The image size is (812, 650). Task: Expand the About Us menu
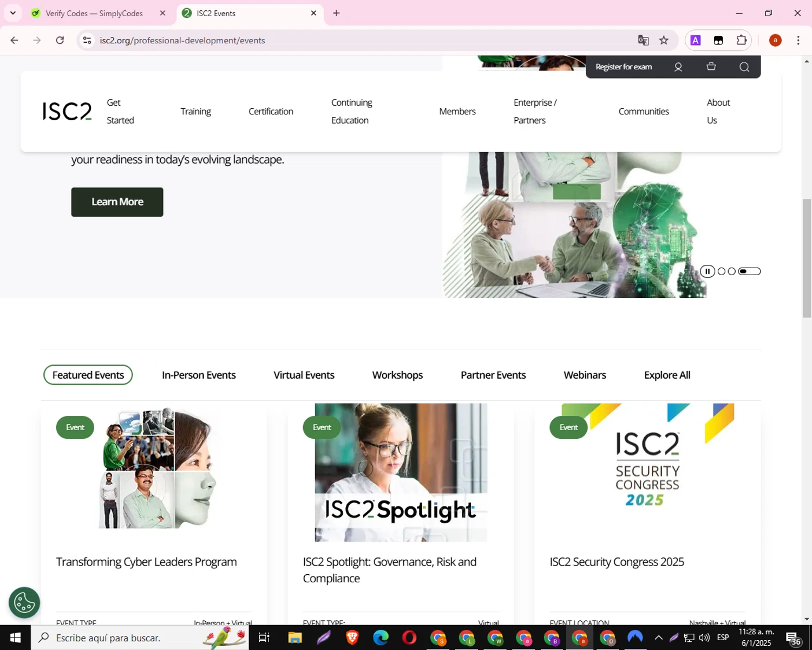coord(718,111)
